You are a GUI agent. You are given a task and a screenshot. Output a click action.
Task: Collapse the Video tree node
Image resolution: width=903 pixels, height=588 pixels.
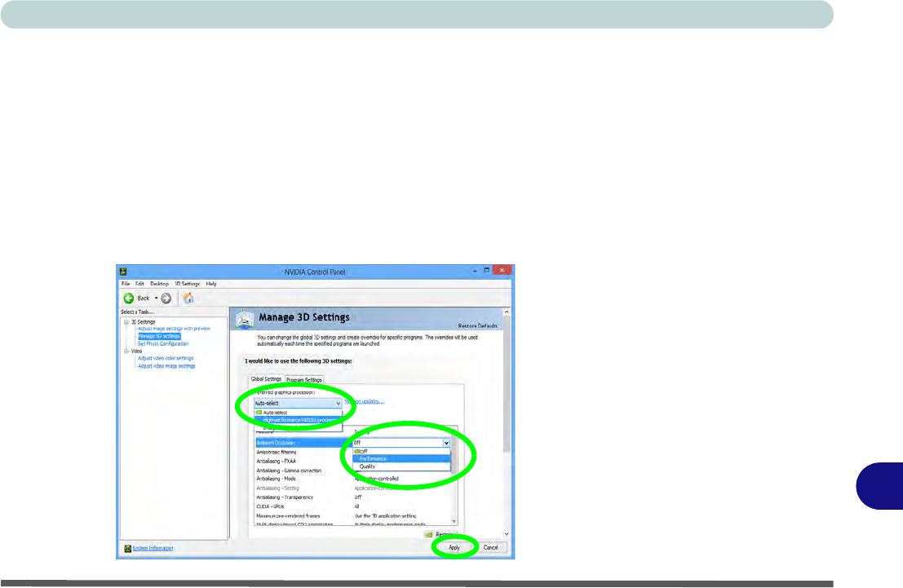coord(126,351)
